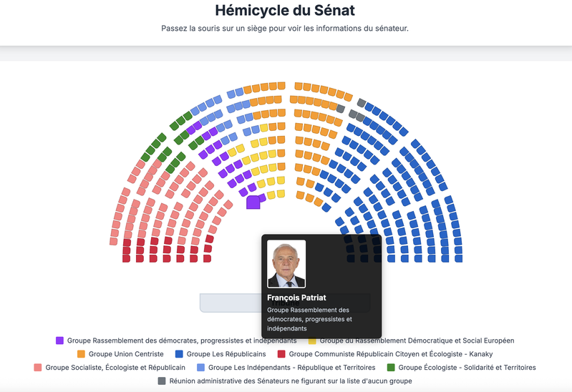The width and height of the screenshot is (572, 392).
Task: Click 'Réunion administrative des Sénateurs' legend text
Action: (x=290, y=381)
